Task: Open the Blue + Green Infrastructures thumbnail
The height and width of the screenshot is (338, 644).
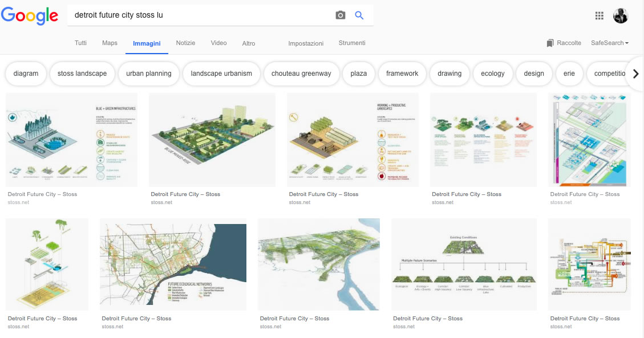Action: 71,140
